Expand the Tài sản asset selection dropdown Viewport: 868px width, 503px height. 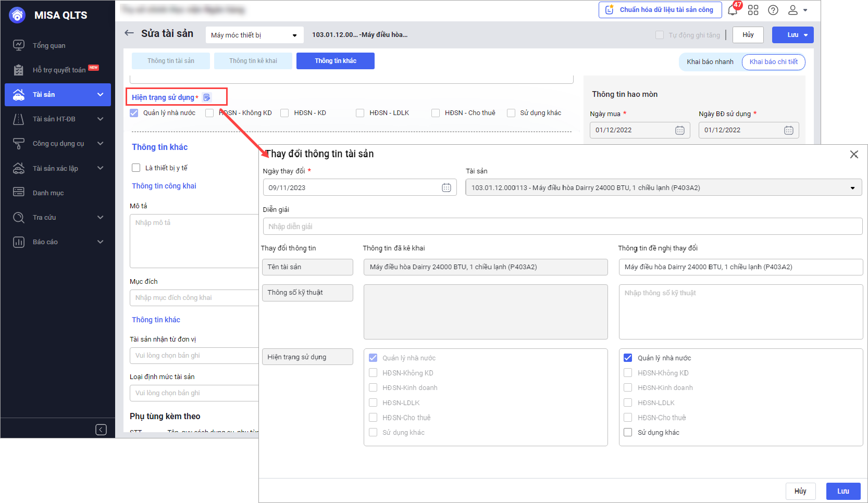tap(852, 187)
